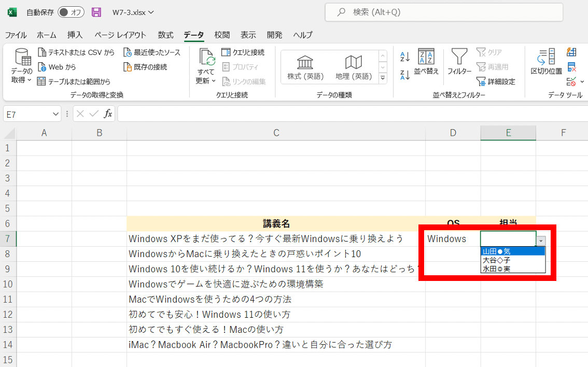Image resolution: width=588 pixels, height=367 pixels.
Task: Select cell starting with iMac？Macbook Air？
Action: pyautogui.click(x=276, y=345)
